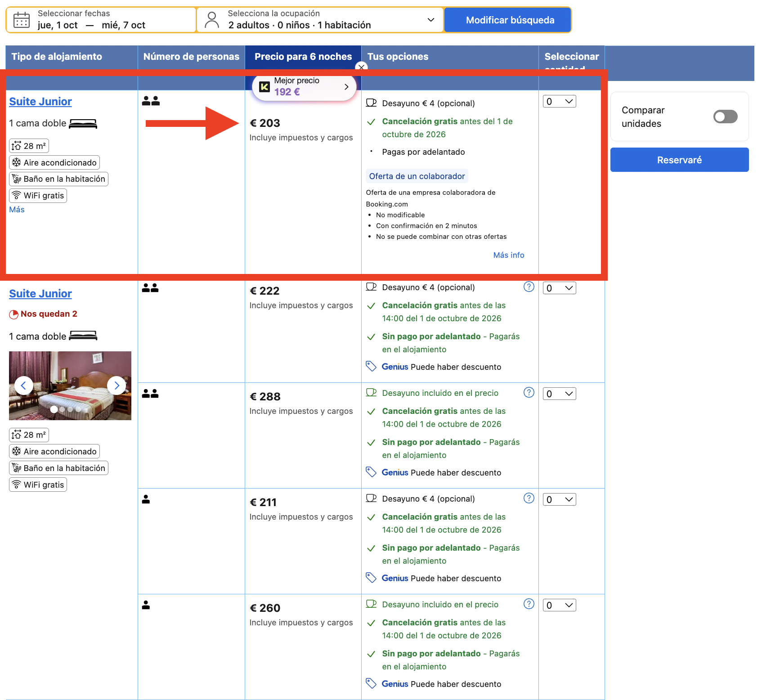The width and height of the screenshot is (762, 700).
Task: Open the calendar icon for date selection
Action: click(22, 20)
